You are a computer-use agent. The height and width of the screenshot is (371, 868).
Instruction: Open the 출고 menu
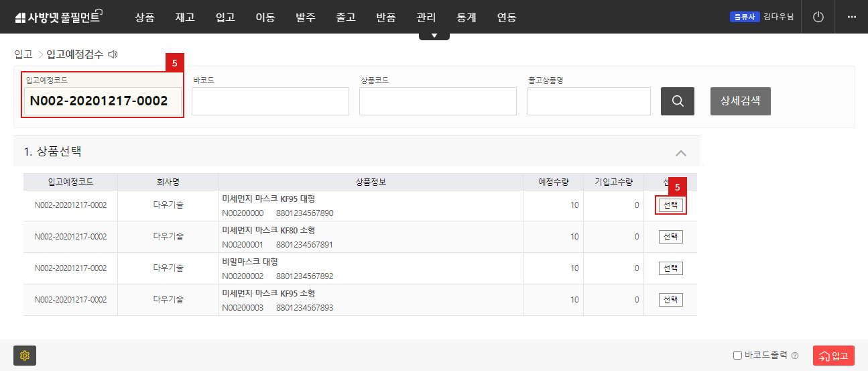point(346,17)
